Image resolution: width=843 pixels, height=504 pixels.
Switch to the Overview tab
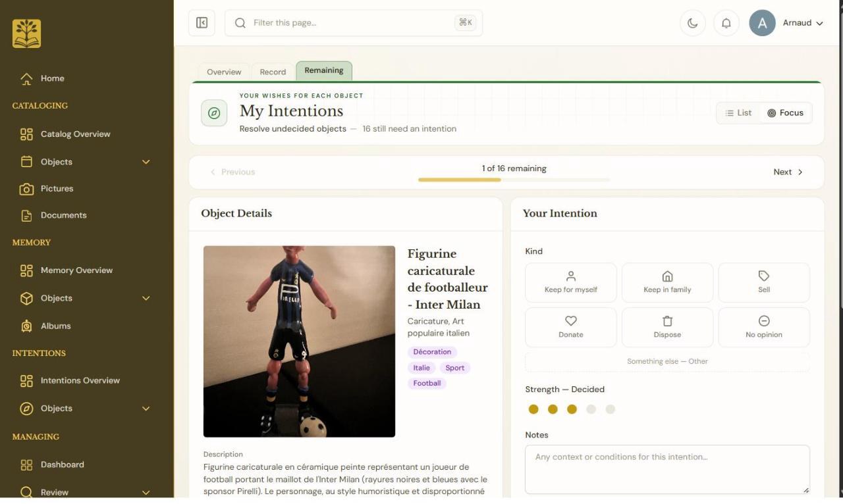[224, 72]
